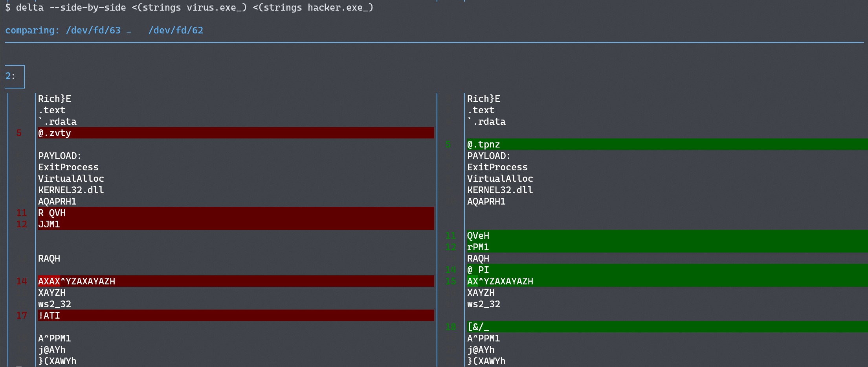Click green line number 14
This screenshot has width=868, height=367.
(x=451, y=270)
